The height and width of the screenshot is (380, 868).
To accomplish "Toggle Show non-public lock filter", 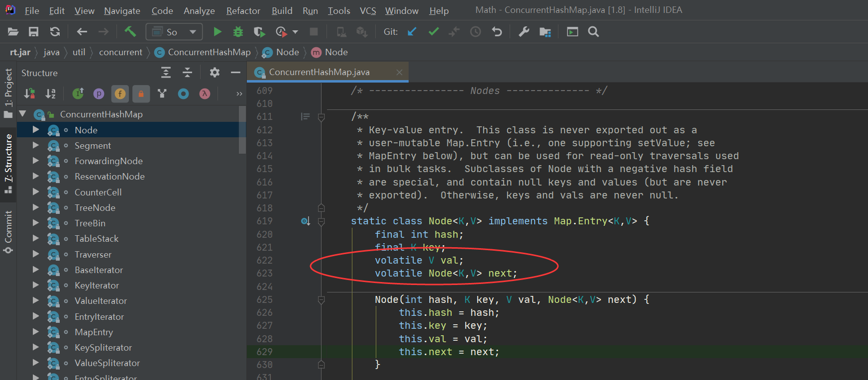I will [x=141, y=94].
